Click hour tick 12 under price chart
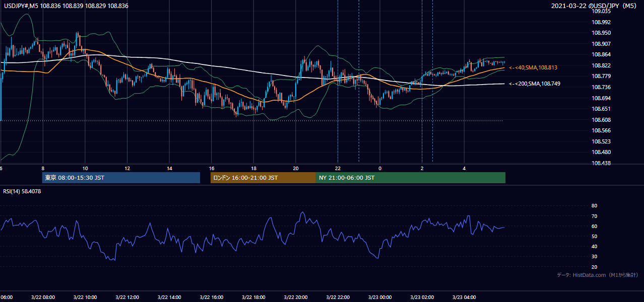The width and height of the screenshot is (644, 302). point(127,168)
